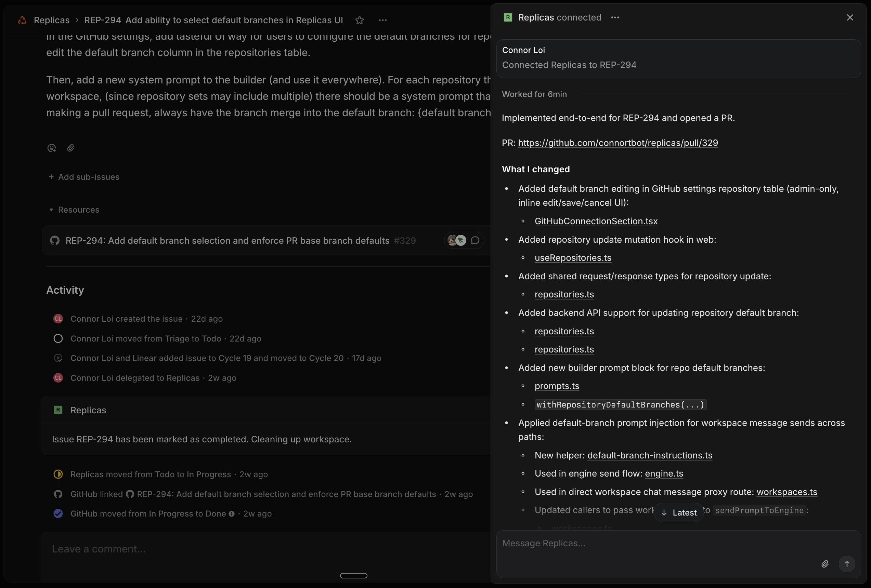Click 'Connected Replicas to REP-294' text

click(x=569, y=65)
